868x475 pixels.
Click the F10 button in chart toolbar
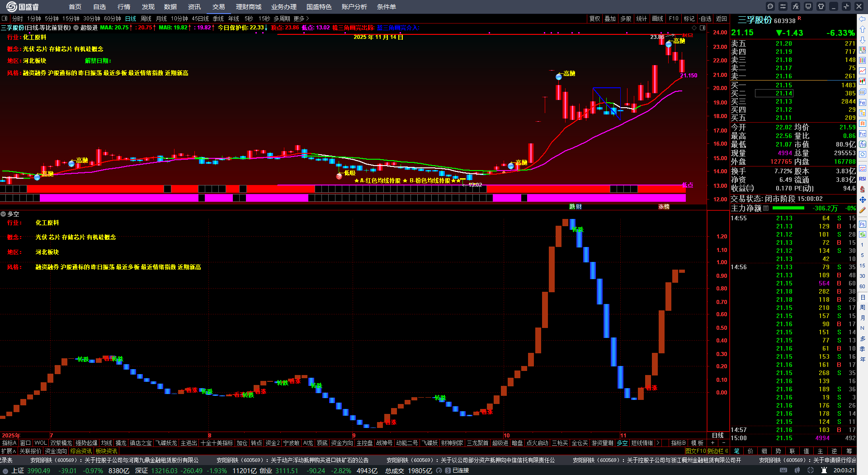tap(674, 19)
